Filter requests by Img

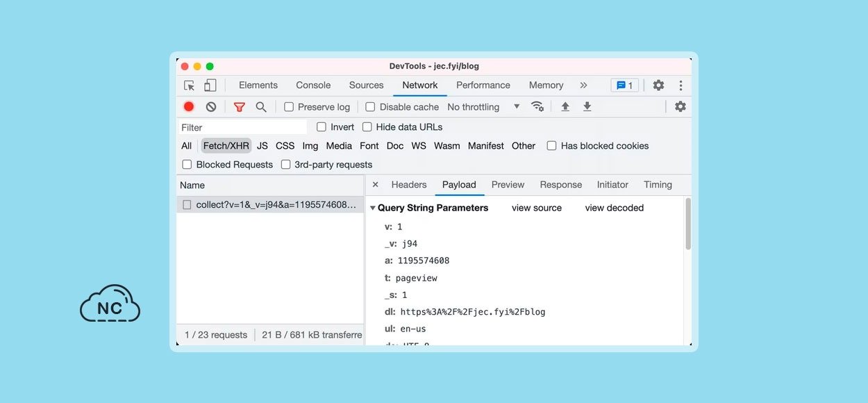[x=310, y=146]
